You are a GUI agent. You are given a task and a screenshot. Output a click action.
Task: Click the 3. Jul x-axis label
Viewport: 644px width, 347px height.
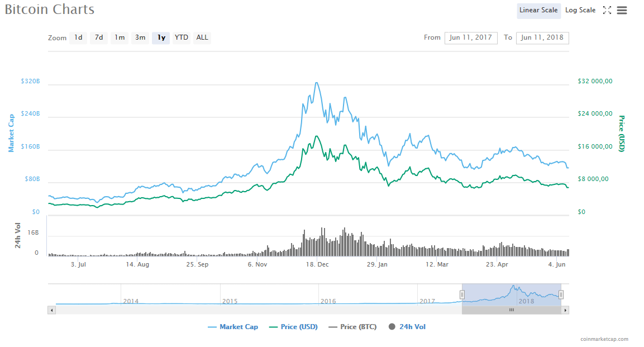click(78, 264)
